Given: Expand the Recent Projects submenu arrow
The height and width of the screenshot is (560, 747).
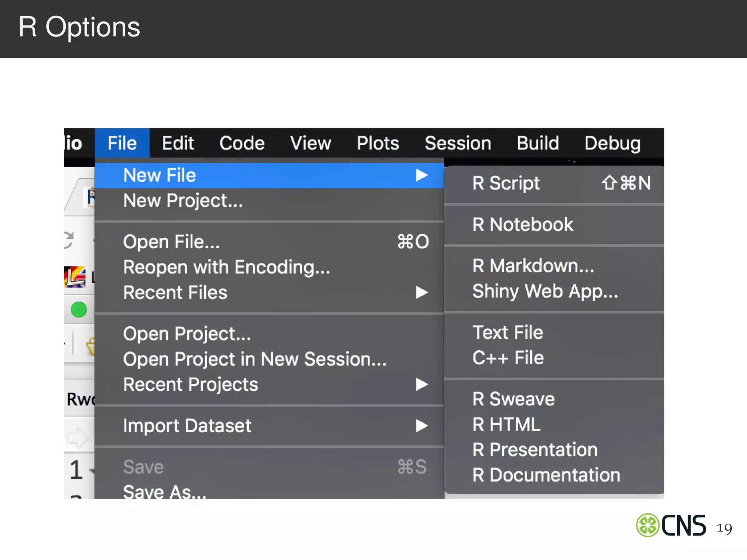Looking at the screenshot, I should click(x=422, y=384).
